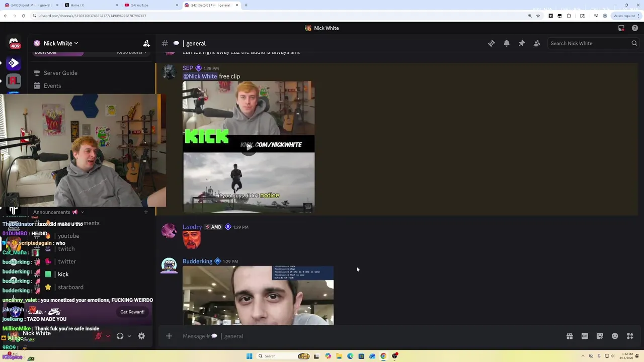Image resolution: width=644 pixels, height=362 pixels.
Task: Open SEP's username in chat
Action: 188,68
